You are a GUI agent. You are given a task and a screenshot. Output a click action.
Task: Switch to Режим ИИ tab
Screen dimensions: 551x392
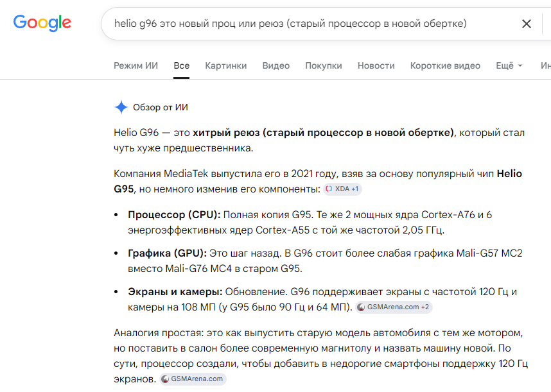coord(136,65)
